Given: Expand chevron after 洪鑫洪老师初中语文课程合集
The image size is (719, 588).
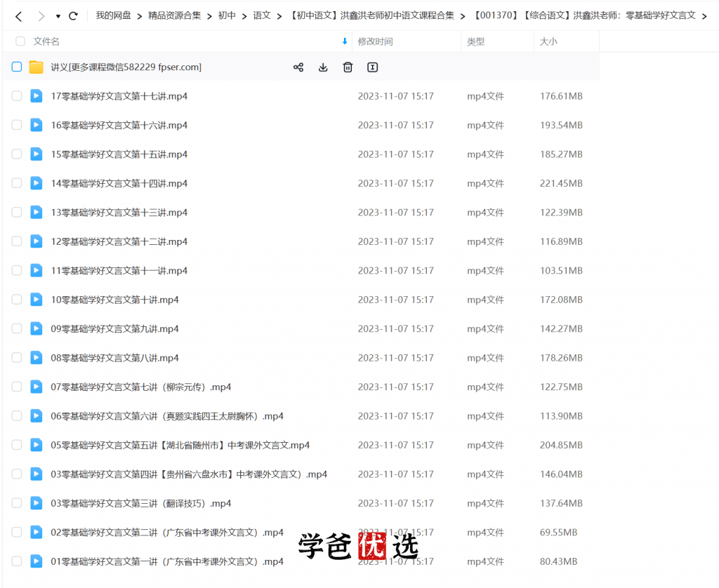Looking at the screenshot, I should coord(463,17).
